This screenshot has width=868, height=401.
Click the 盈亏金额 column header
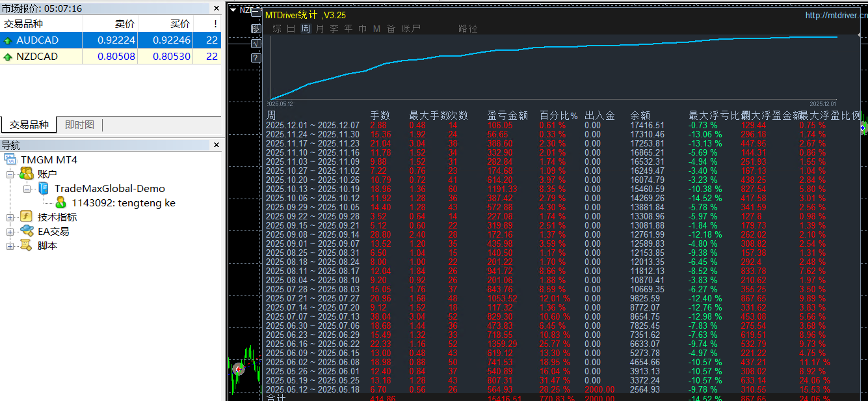coord(507,115)
